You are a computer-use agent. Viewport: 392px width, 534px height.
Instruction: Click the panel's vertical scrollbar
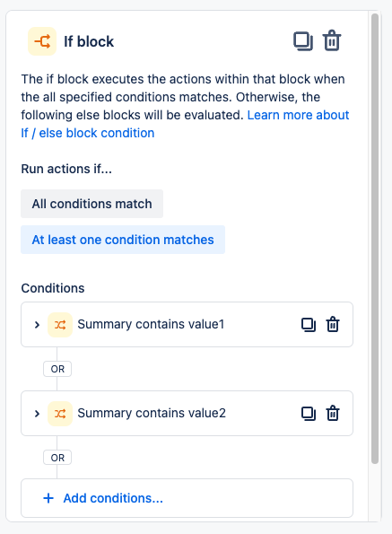coord(375,239)
